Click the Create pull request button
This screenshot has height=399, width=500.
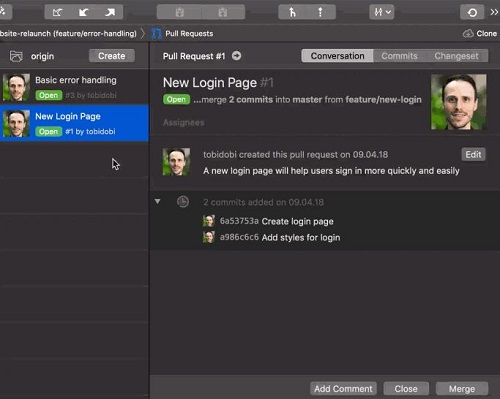pyautogui.click(x=112, y=56)
